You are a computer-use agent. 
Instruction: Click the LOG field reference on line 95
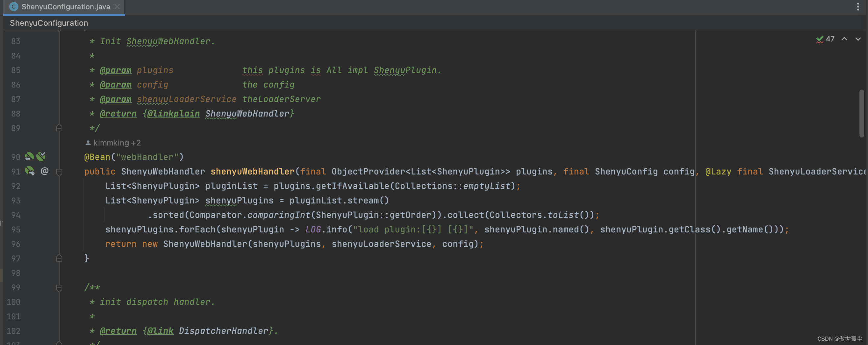click(x=313, y=230)
